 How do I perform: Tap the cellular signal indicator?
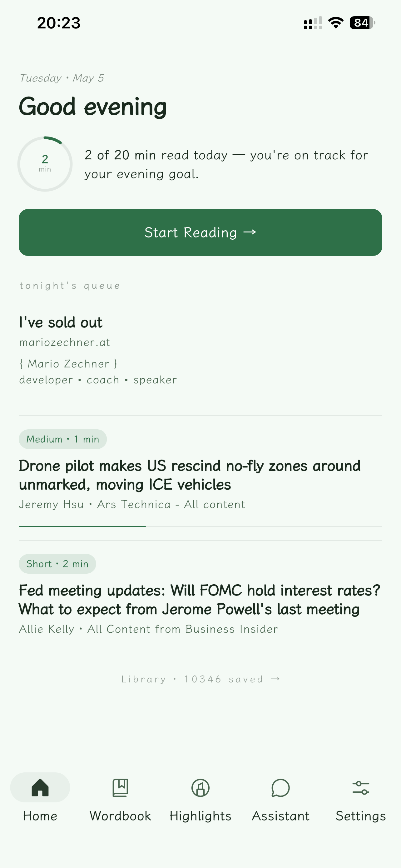pos(313,23)
